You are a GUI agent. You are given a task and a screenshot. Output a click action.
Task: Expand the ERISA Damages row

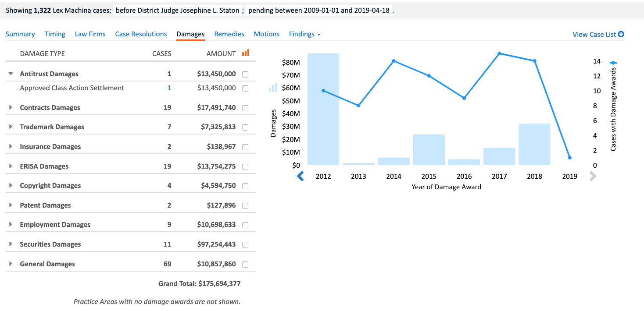(x=11, y=166)
